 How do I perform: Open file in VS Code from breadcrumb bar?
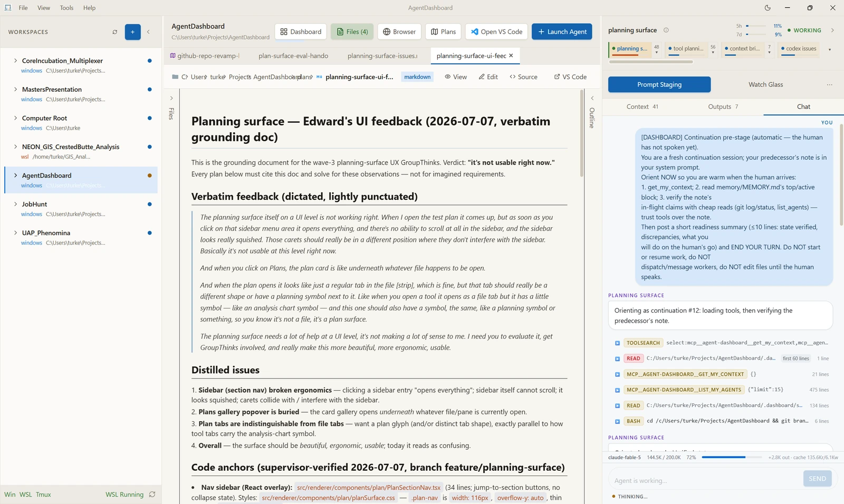click(570, 77)
